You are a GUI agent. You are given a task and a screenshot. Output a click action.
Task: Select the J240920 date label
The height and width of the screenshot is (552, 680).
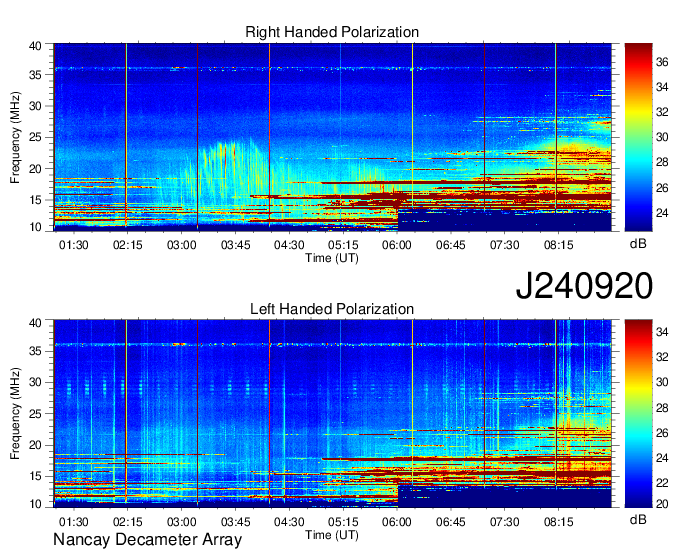(x=584, y=286)
